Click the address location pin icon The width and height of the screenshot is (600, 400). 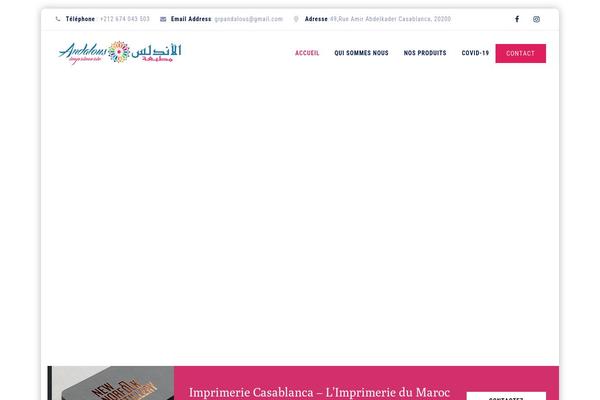(296, 19)
